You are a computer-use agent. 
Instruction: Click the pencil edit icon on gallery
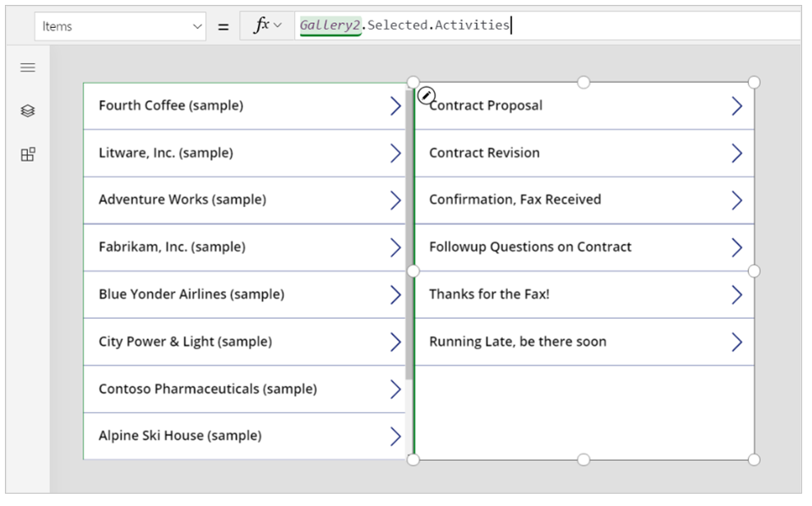click(426, 96)
